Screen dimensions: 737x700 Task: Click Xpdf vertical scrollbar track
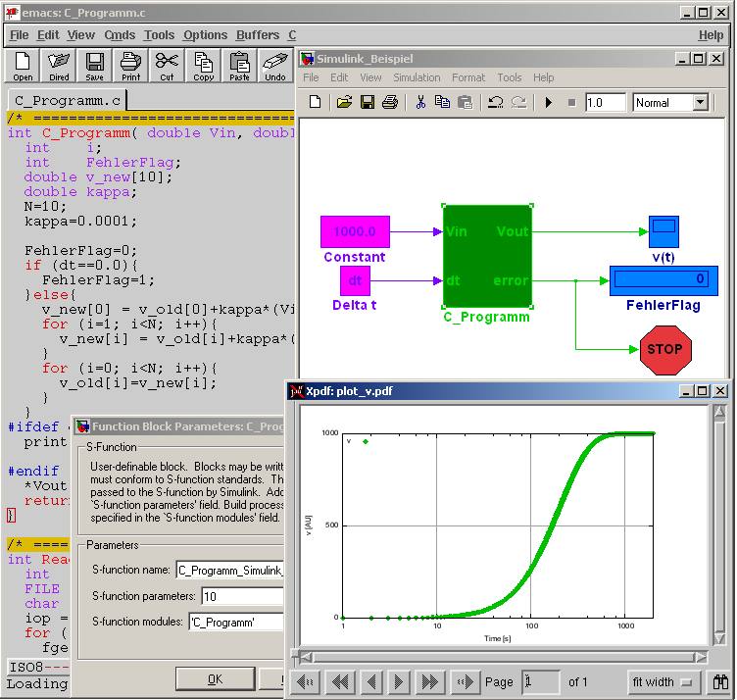(719, 525)
